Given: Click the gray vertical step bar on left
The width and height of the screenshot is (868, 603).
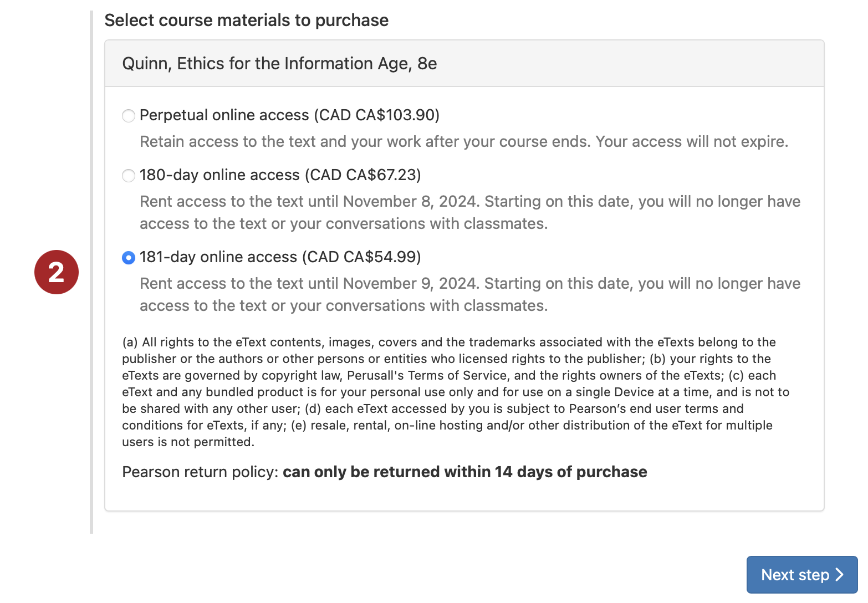Looking at the screenshot, I should pos(91,272).
